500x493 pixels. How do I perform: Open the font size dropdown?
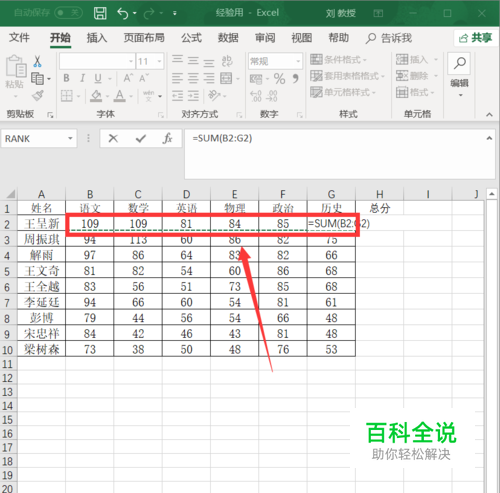159,61
